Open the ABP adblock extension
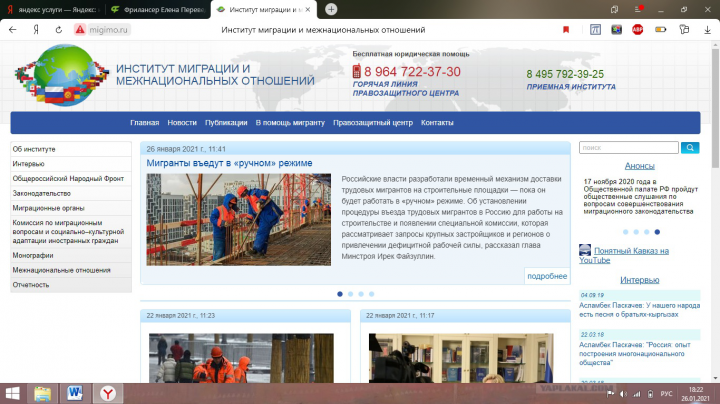The height and width of the screenshot is (404, 720). [x=637, y=30]
